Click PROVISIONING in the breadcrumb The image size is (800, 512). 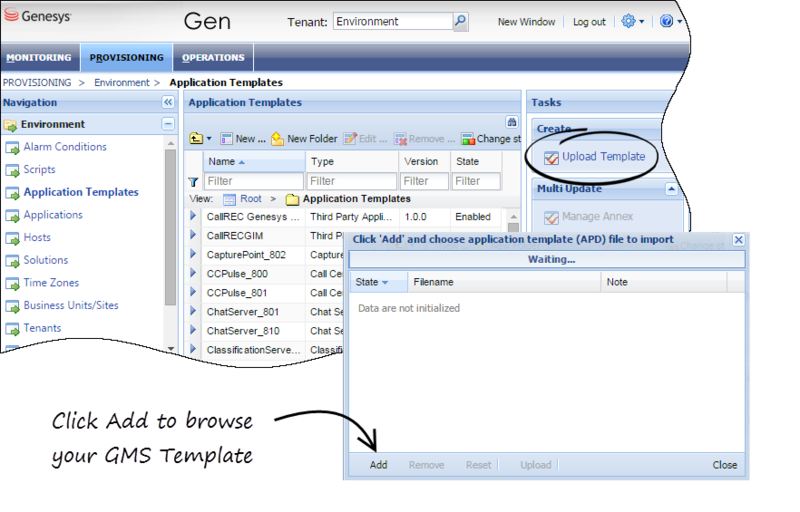37,83
